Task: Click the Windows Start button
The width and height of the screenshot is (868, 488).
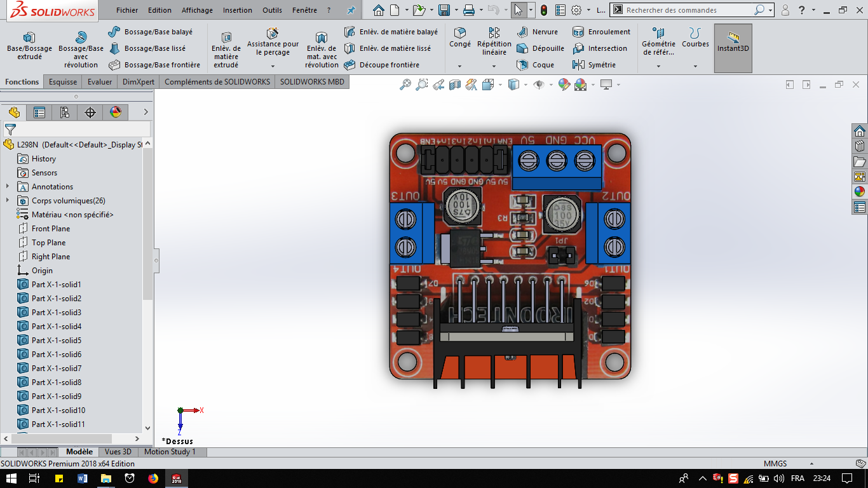Action: [x=11, y=478]
